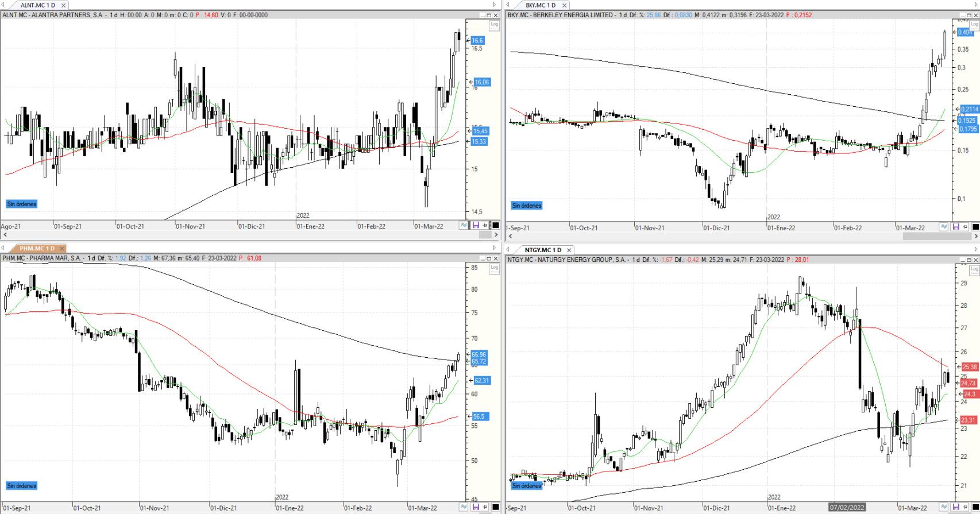Viewport: 980px width, 514px height.
Task: Toggle Log scale on NTGY chart
Action: [x=974, y=269]
